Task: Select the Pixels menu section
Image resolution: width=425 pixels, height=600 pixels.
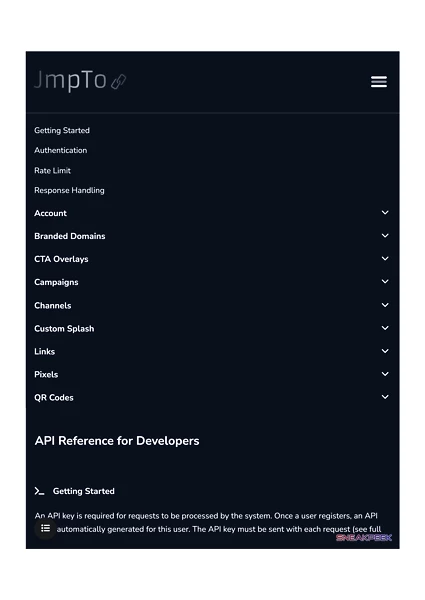Action: click(x=212, y=374)
